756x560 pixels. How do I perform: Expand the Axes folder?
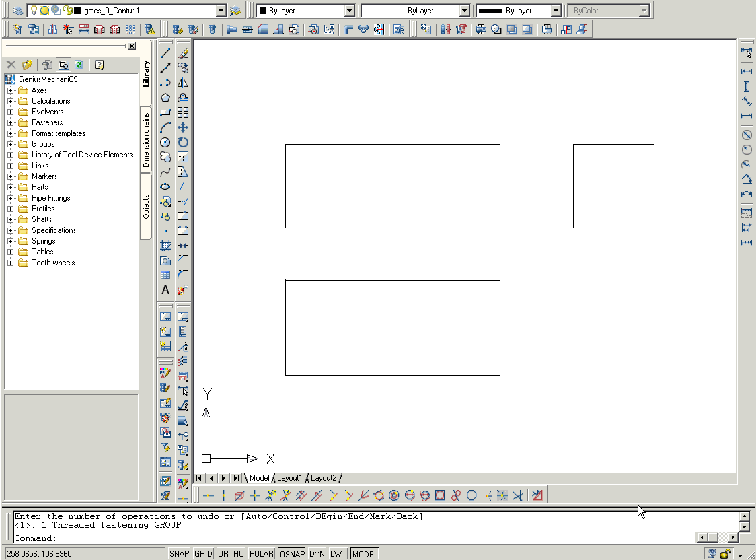coord(10,90)
